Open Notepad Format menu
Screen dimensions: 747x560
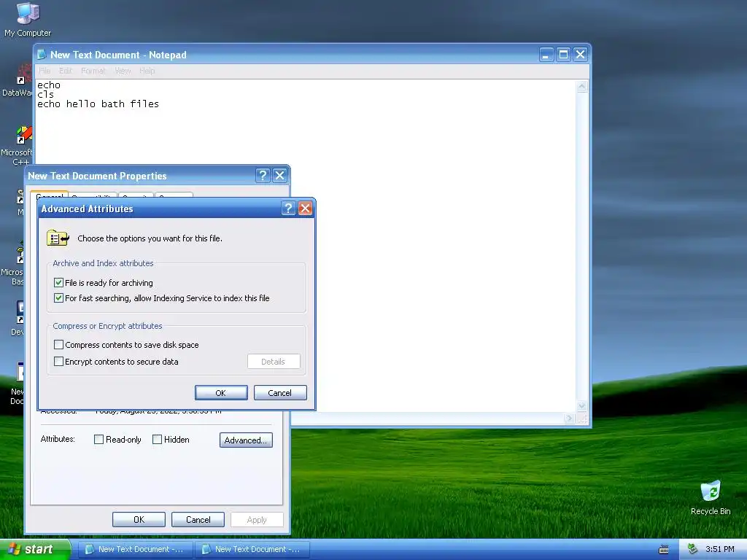pos(93,71)
